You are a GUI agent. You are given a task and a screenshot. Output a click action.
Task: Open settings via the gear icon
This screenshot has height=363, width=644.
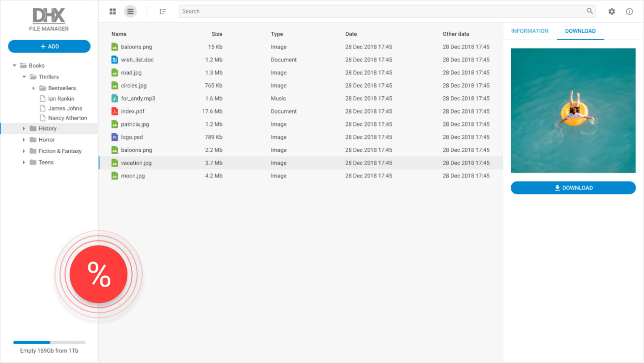[612, 11]
